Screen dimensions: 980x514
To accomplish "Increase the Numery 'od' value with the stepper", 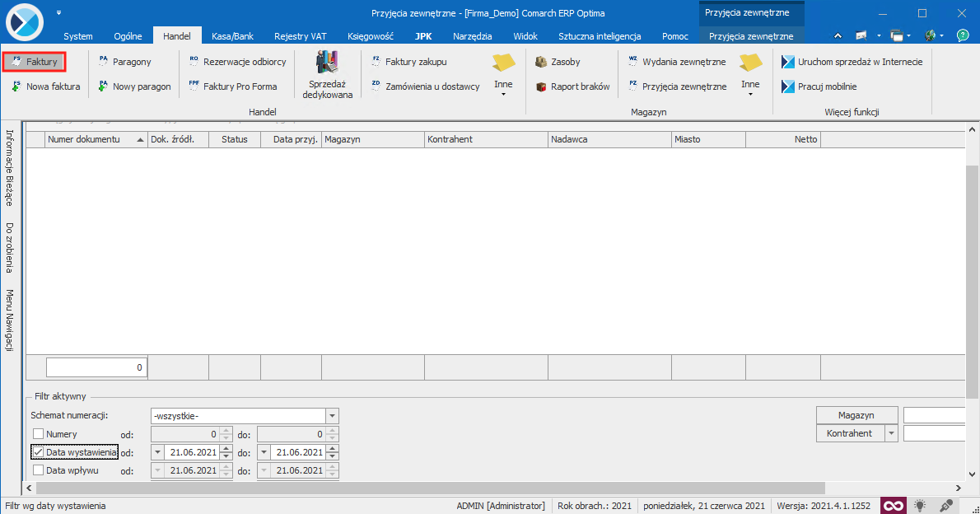I will [x=225, y=431].
